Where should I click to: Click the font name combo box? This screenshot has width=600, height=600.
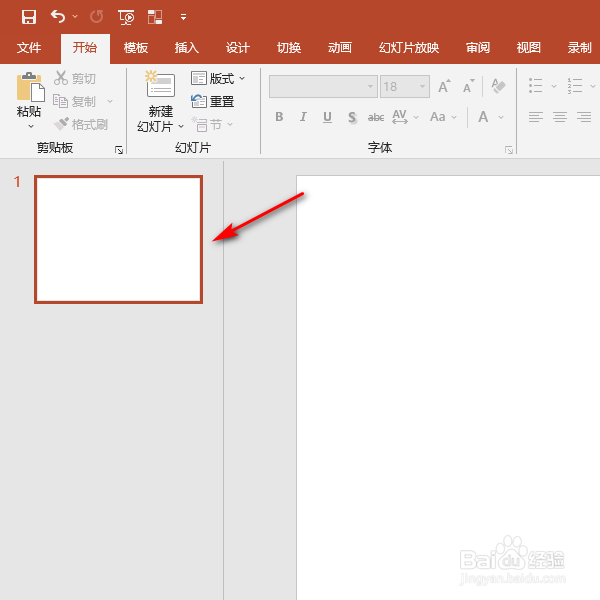[323, 86]
